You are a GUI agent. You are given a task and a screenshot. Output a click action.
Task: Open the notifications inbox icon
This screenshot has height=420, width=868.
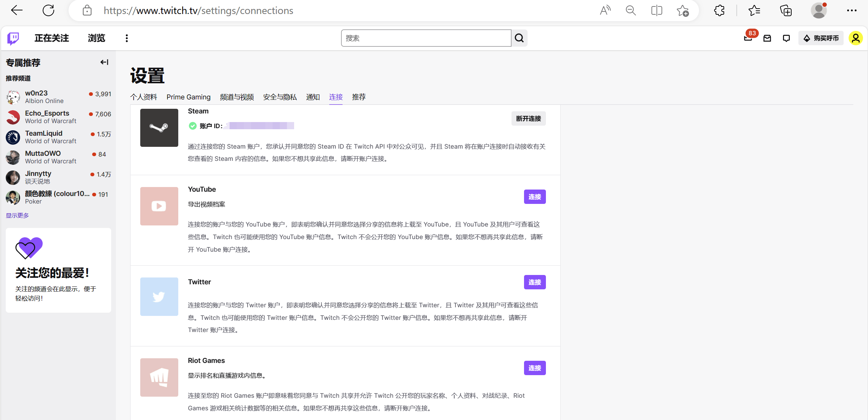(767, 38)
